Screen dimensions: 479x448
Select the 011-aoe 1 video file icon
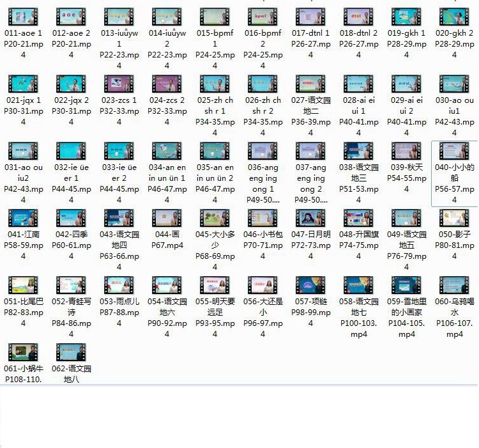24,17
